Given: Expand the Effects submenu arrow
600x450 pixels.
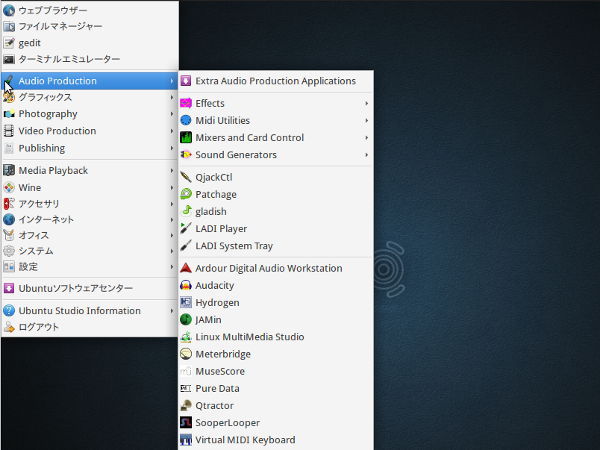Looking at the screenshot, I should coord(367,103).
